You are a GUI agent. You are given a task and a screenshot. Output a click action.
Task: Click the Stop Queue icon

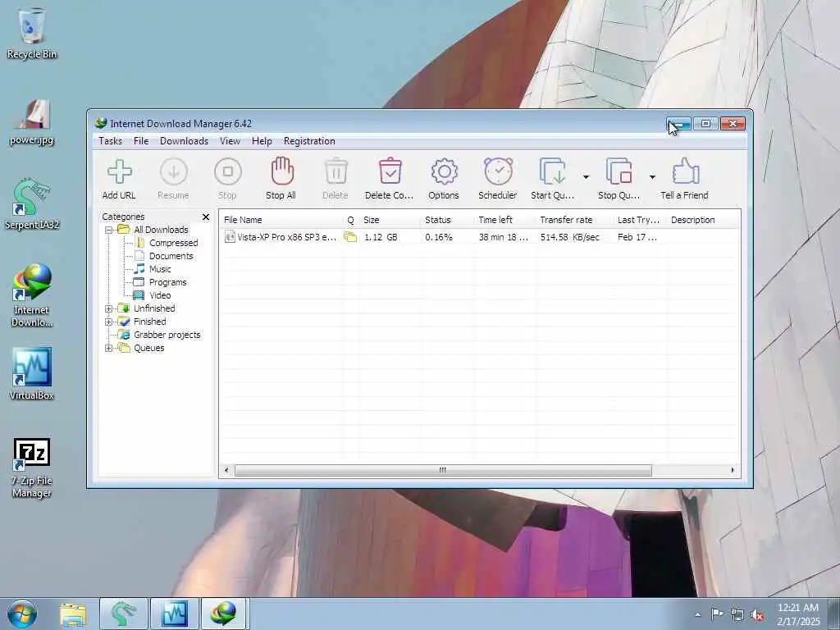619,179
